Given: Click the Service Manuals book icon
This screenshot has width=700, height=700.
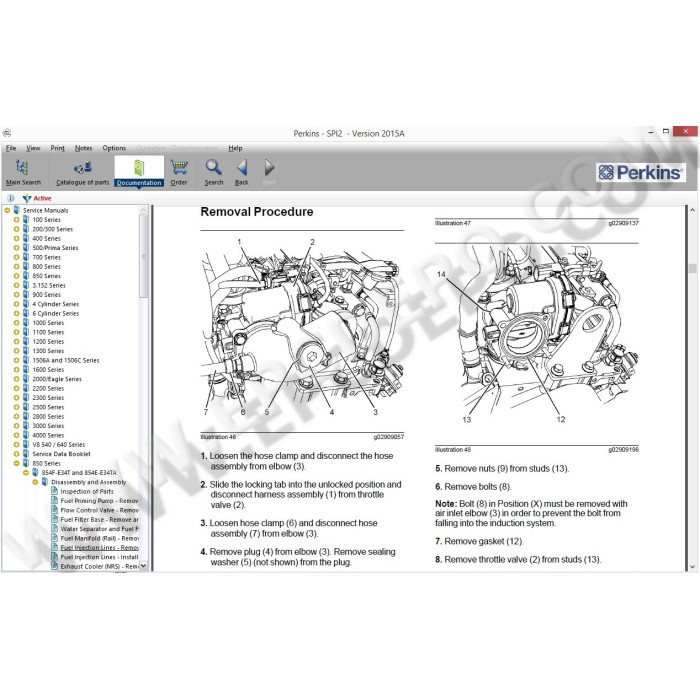Looking at the screenshot, I should [17, 210].
